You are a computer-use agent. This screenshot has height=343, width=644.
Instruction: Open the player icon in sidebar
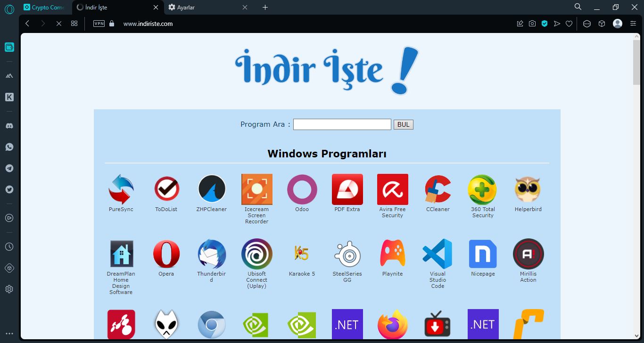9,218
